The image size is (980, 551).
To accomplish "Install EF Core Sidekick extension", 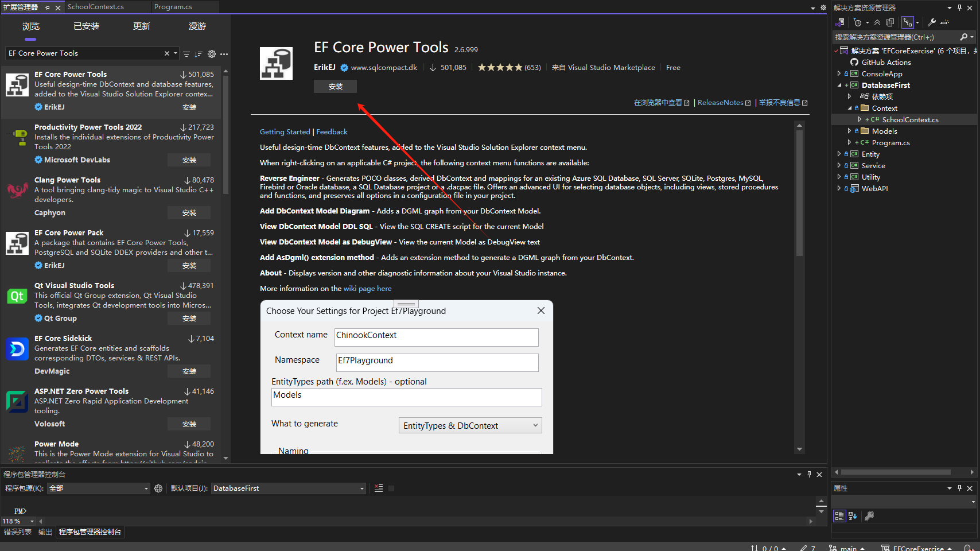I will 189,371.
